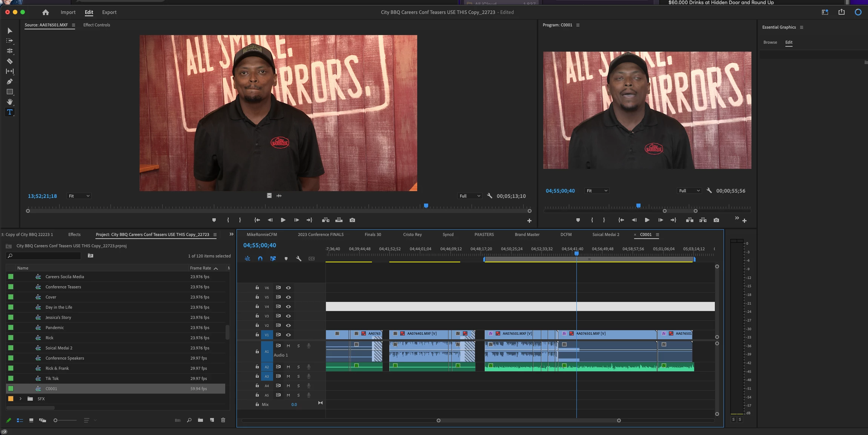Select the Rectangle tool
This screenshot has width=868, height=435.
click(10, 92)
